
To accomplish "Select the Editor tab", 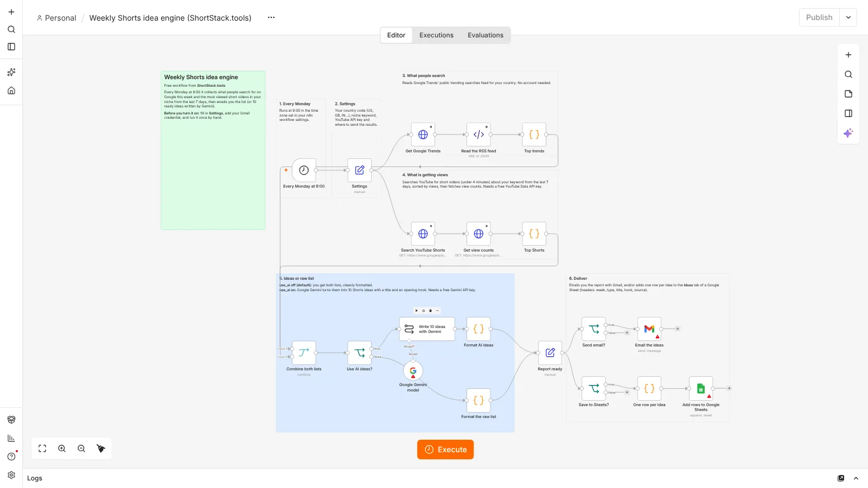I will click(396, 35).
